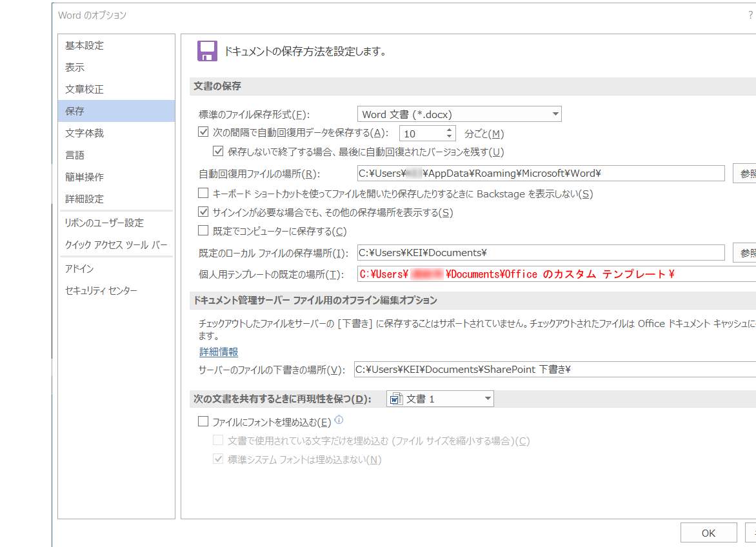Click the purple floppy disk save icon
This screenshot has width=756, height=547.
click(207, 51)
